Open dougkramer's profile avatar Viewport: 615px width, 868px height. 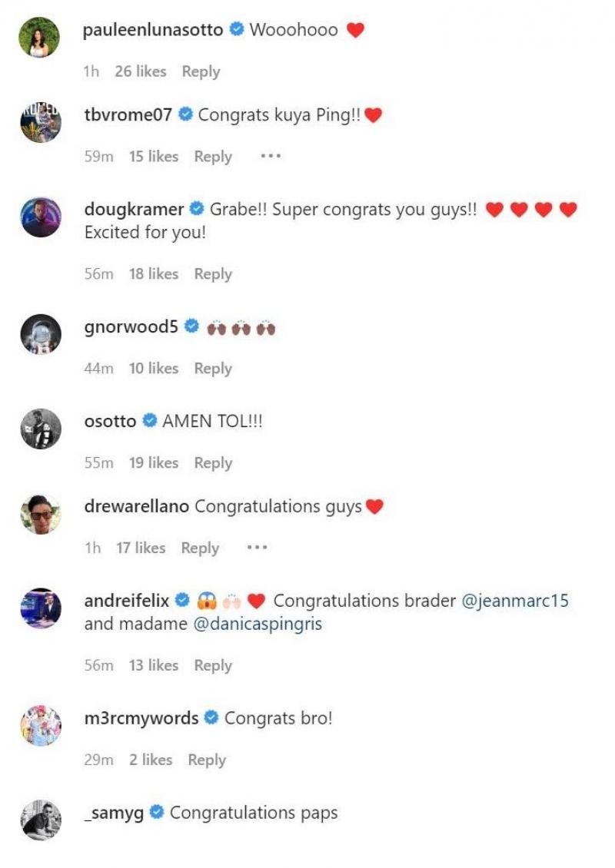[40, 217]
